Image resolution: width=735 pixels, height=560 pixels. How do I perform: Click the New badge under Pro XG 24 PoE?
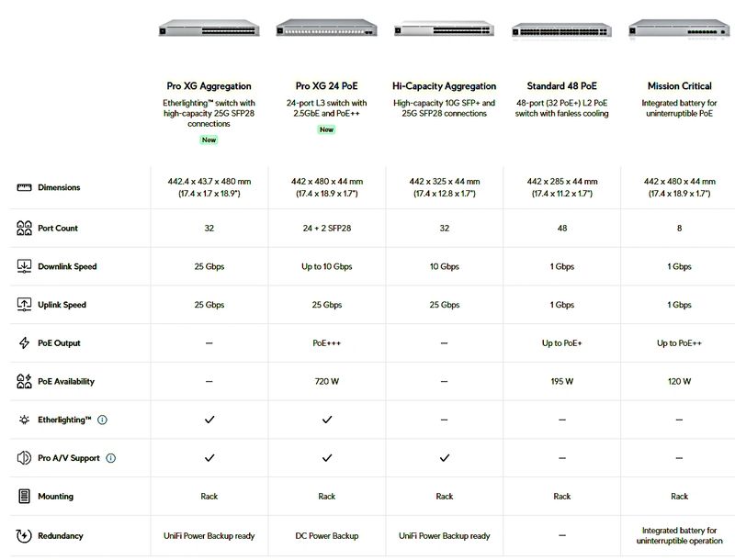[x=327, y=129]
